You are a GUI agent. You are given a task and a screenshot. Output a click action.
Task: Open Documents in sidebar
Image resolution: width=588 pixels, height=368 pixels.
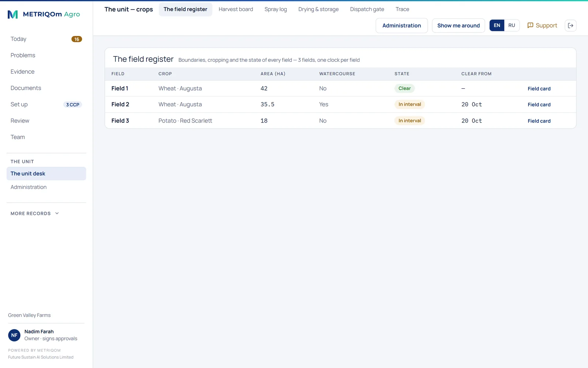pyautogui.click(x=46, y=88)
